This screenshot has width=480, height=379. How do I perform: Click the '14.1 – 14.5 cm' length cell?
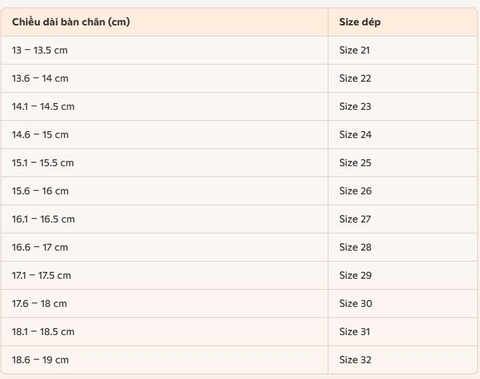165,107
